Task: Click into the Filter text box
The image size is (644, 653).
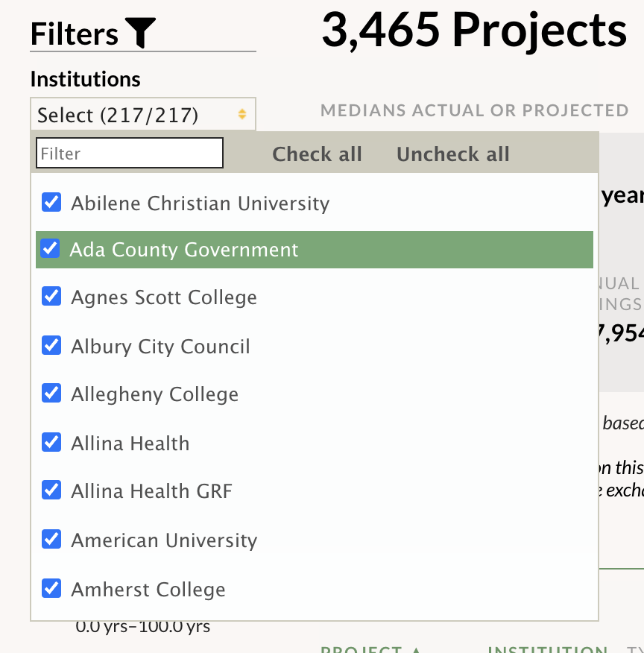Action: 130,153
